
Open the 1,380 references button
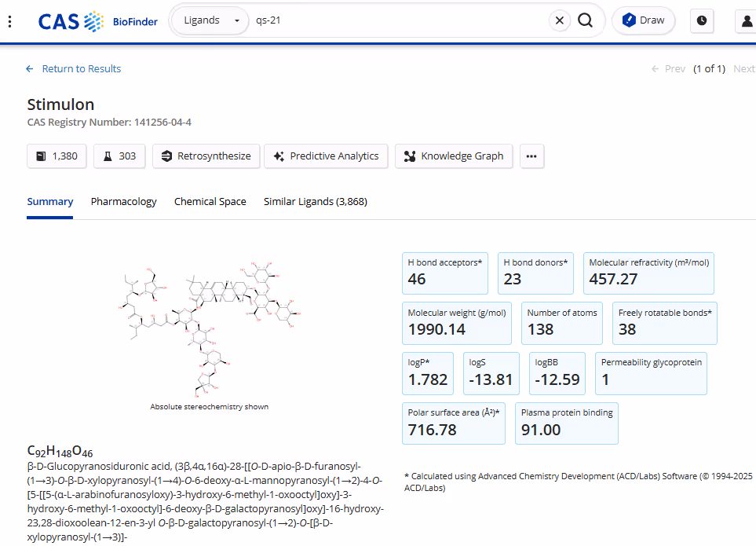click(x=57, y=156)
